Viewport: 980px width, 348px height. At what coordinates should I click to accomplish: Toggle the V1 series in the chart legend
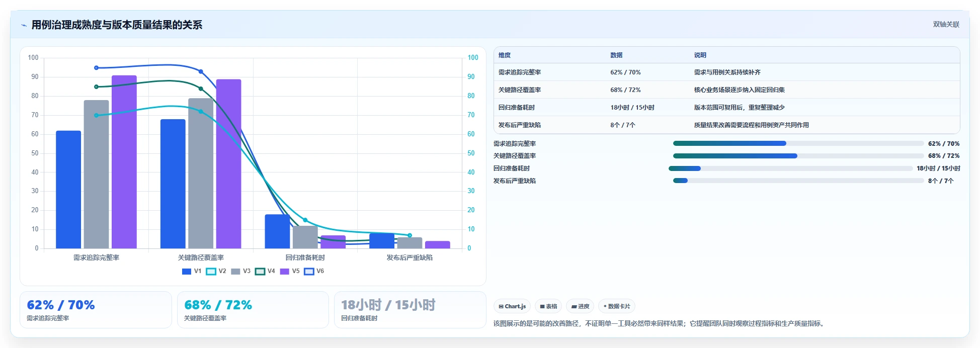click(x=192, y=271)
